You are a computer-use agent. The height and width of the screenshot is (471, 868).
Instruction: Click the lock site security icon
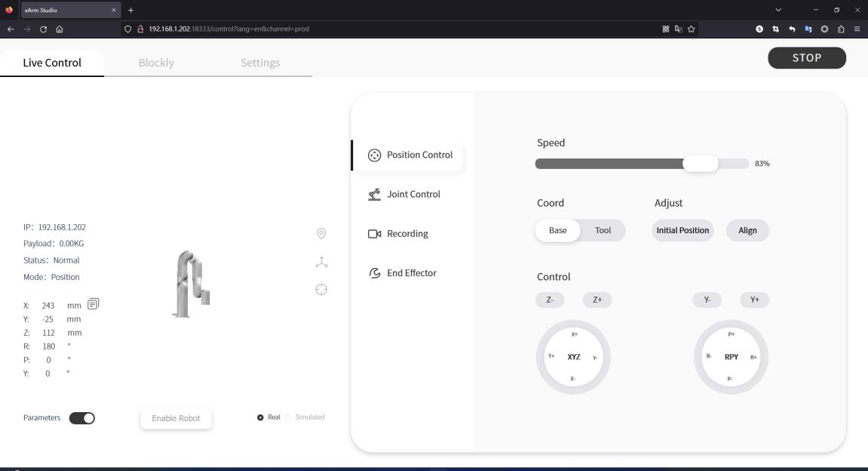tap(140, 29)
